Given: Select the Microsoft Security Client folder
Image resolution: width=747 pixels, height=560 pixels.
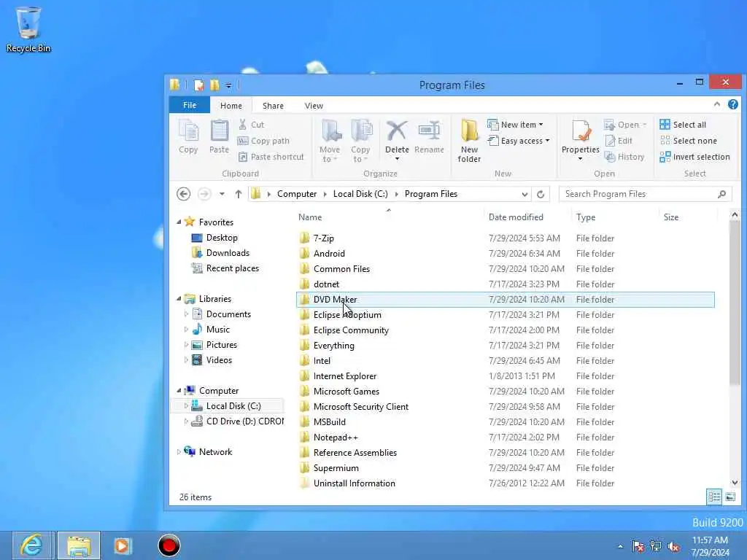Looking at the screenshot, I should point(360,407).
